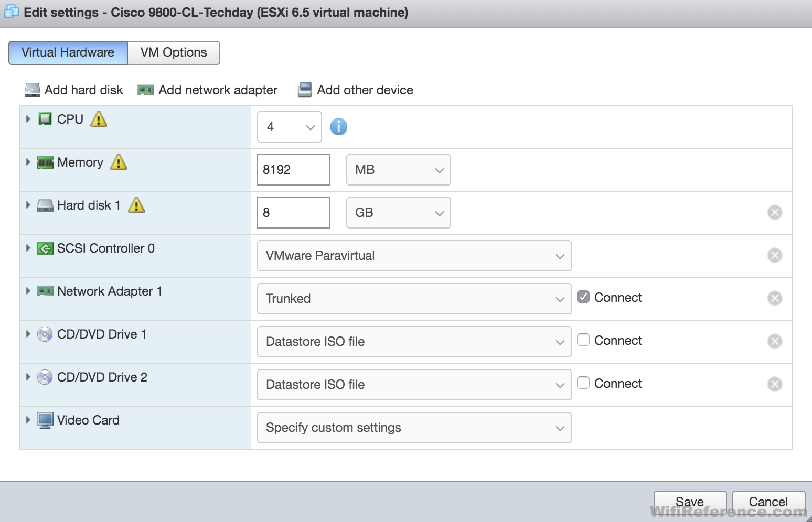
Task: Click the CD/DVD Drive 2 disc icon
Action: pos(45,377)
